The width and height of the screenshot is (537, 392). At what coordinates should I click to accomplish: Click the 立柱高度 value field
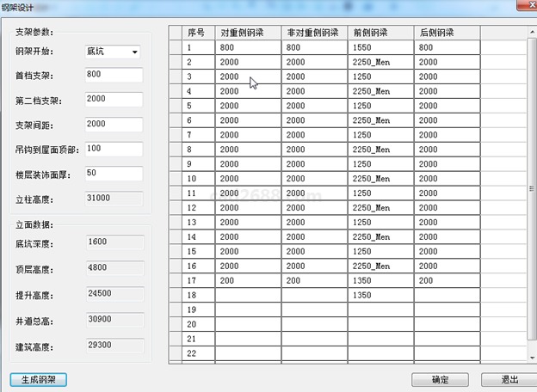114,199
